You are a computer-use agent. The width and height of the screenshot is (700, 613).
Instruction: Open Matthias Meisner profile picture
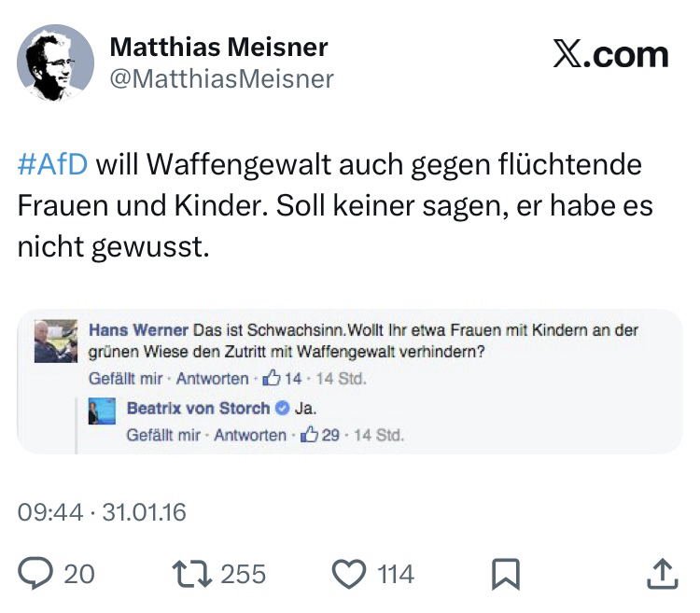pyautogui.click(x=55, y=63)
